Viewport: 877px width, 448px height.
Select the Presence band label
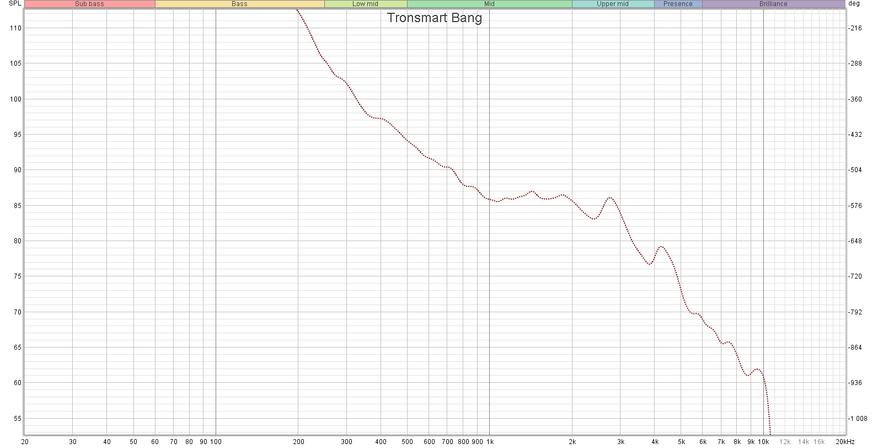[x=678, y=4]
